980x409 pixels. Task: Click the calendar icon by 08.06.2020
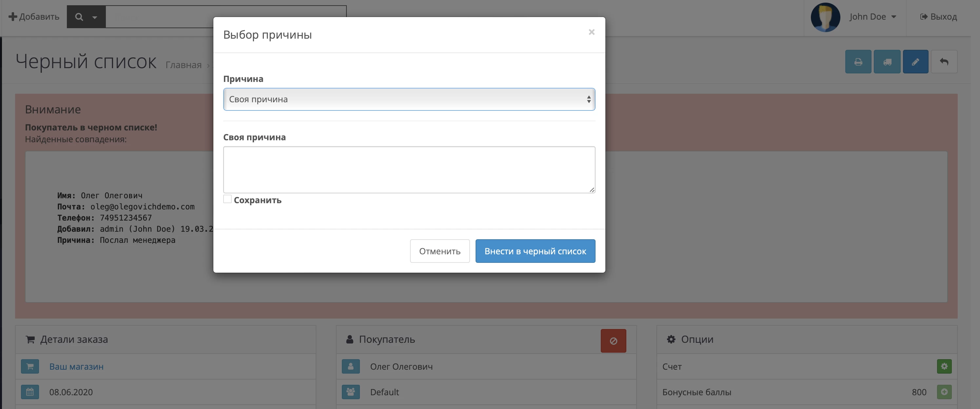[30, 392]
